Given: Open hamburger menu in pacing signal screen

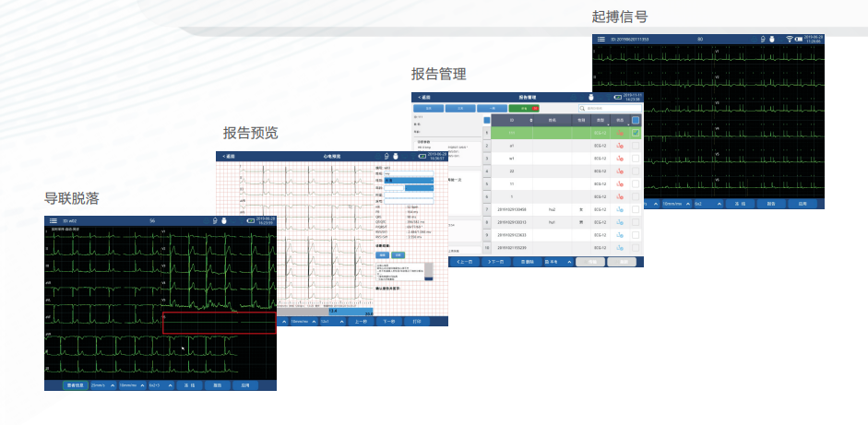Looking at the screenshot, I should pyautogui.click(x=600, y=41).
